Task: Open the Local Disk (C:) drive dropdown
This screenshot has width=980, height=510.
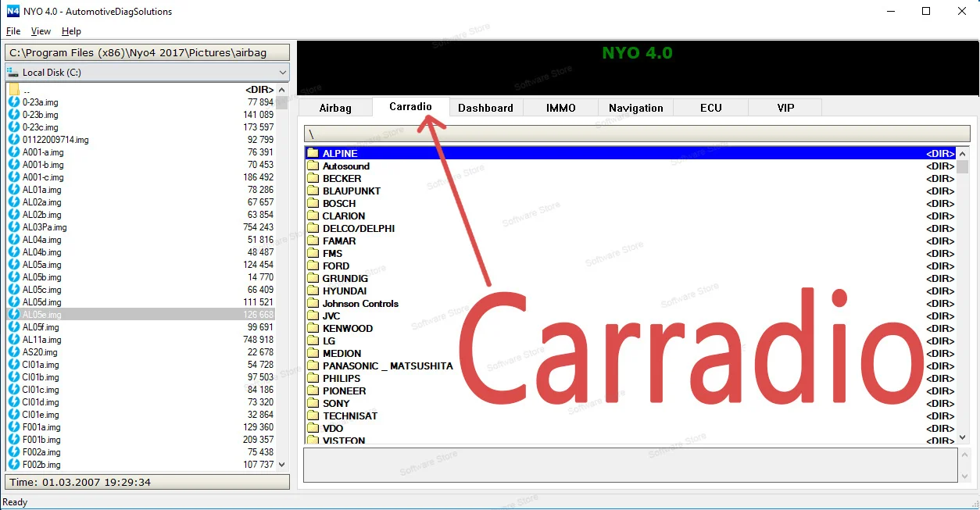Action: (x=147, y=73)
